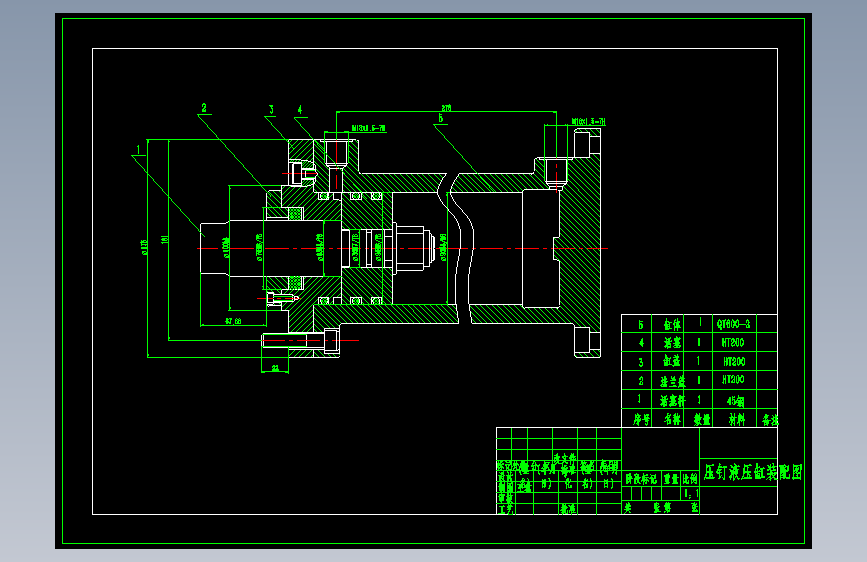Click the material cell QT600-3
Image resolution: width=867 pixels, height=562 pixels.
733,324
